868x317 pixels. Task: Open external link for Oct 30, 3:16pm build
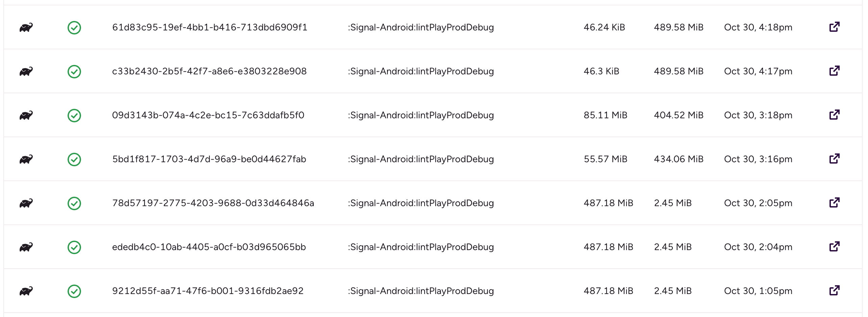coord(834,159)
